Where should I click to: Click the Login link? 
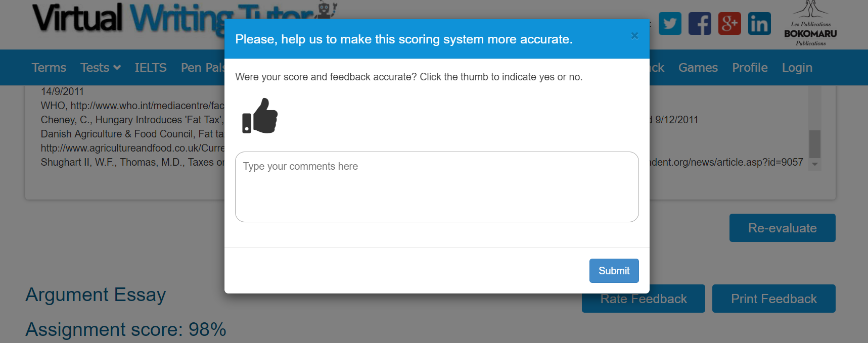(797, 68)
